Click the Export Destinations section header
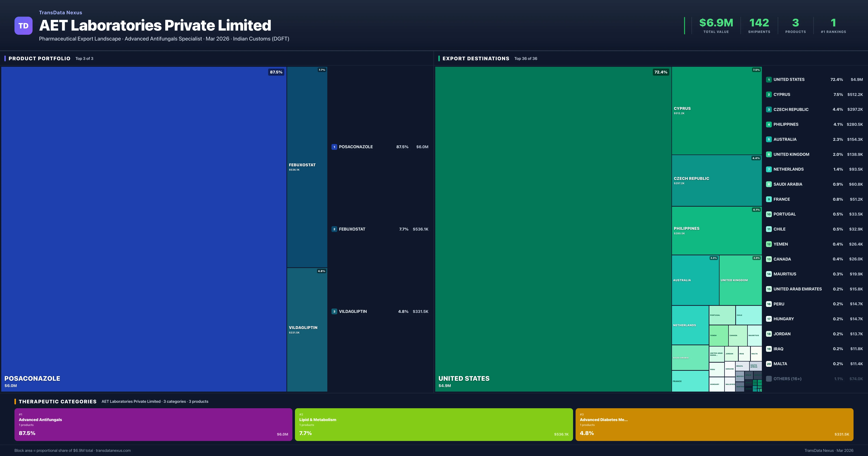 tap(475, 58)
